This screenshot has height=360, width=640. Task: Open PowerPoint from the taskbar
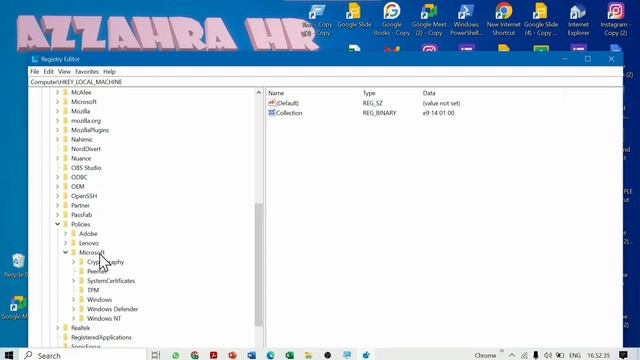click(232, 356)
